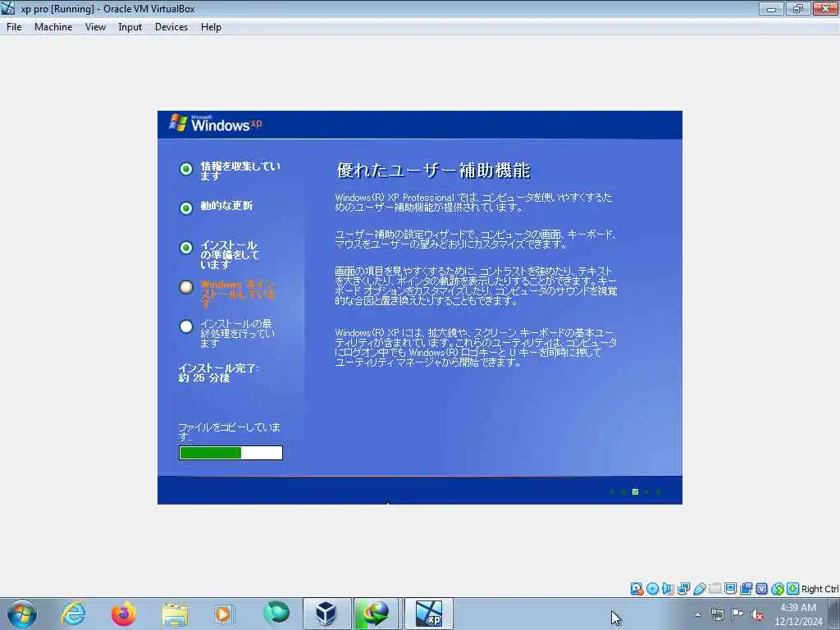The width and height of the screenshot is (840, 630).
Task: Click the VirtualBox window title bar icon
Action: (x=8, y=8)
